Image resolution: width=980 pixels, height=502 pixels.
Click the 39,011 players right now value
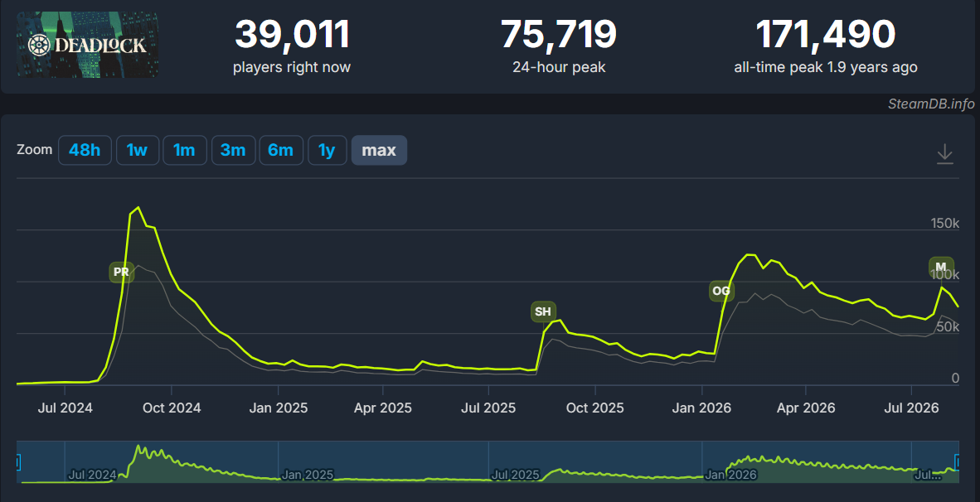292,34
